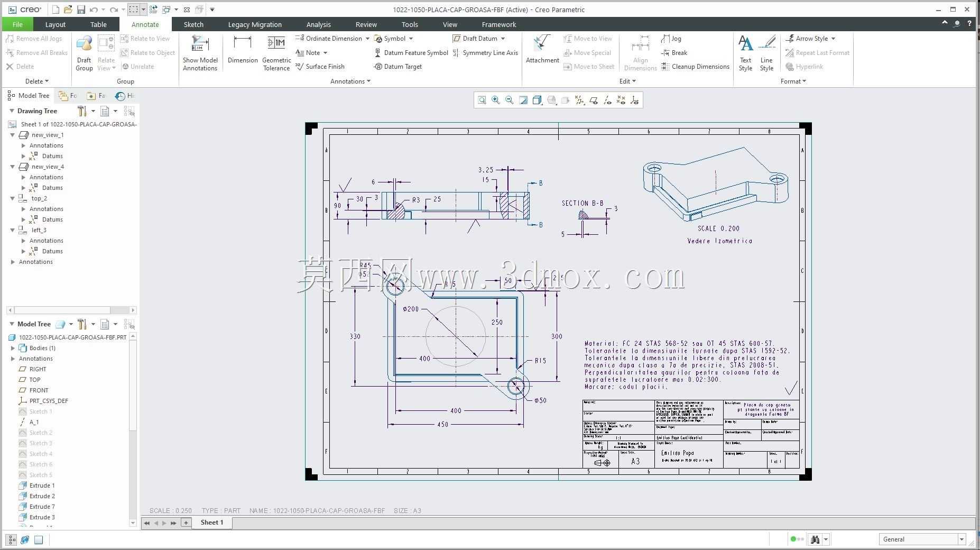Expand the Annotations group panel
The height and width of the screenshot is (550, 980).
(x=350, y=81)
